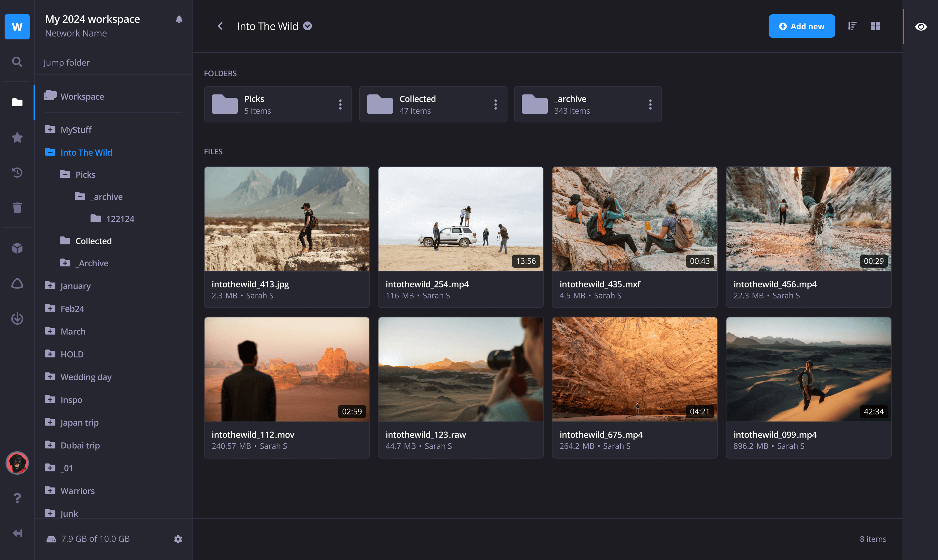
Task: Check the storage usage bar
Action: tap(95, 539)
